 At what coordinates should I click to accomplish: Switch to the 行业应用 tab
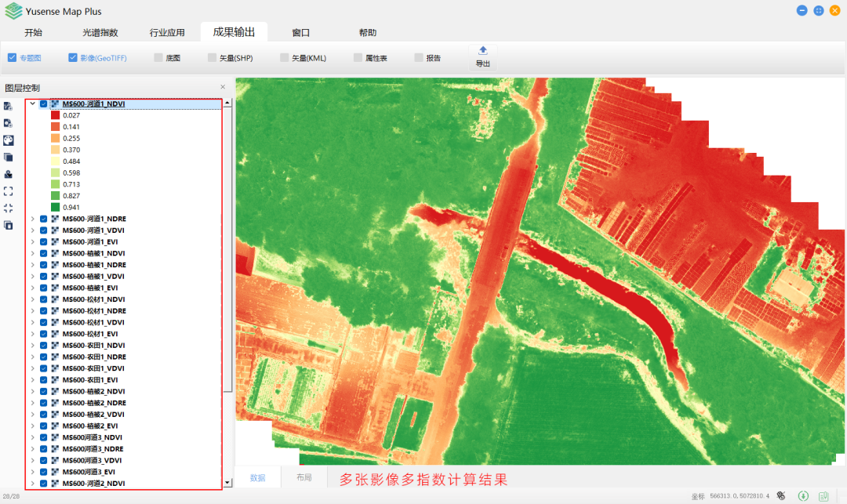pos(167,33)
